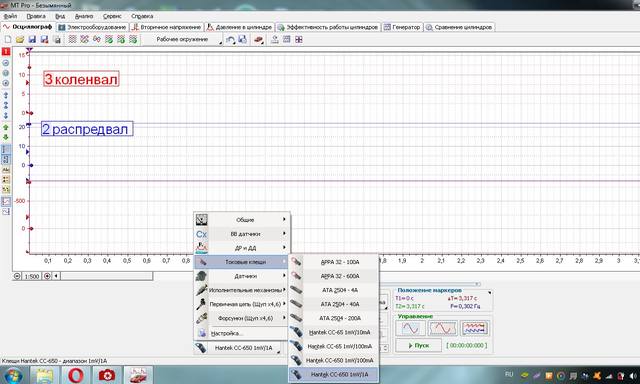Click the zoom in circle right of 1:500
The image size is (640, 384).
[x=47, y=276]
